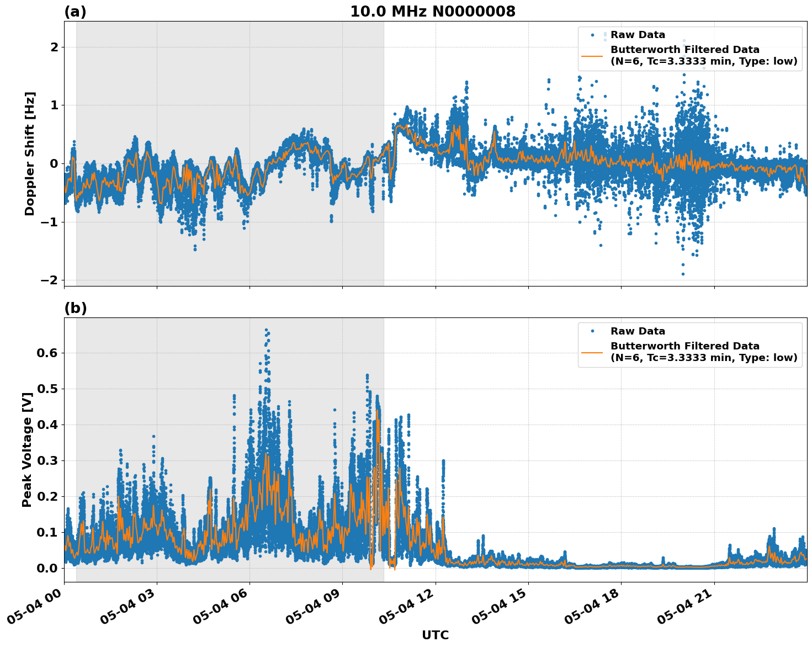Click the orange Butterworth line sample in top legend

(593, 57)
